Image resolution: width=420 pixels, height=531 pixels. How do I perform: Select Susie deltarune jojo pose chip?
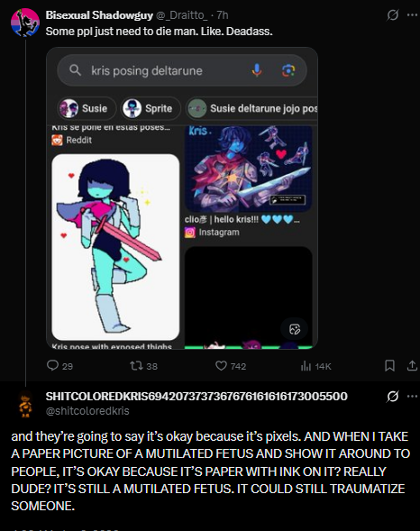[x=251, y=108]
